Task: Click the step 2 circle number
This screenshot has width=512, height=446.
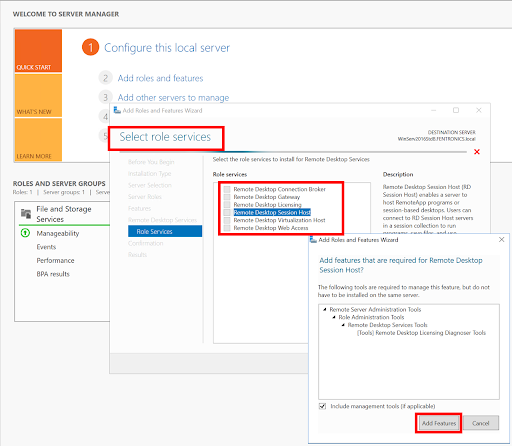Action: click(x=105, y=78)
